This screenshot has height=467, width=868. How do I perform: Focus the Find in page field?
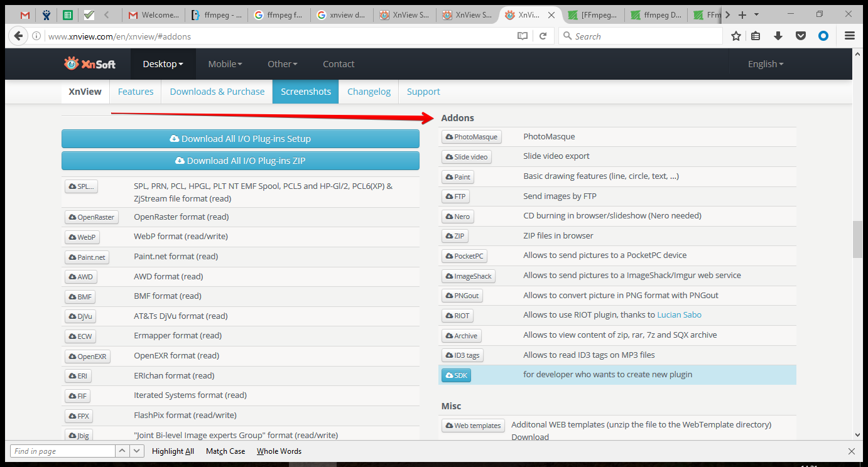coord(63,451)
